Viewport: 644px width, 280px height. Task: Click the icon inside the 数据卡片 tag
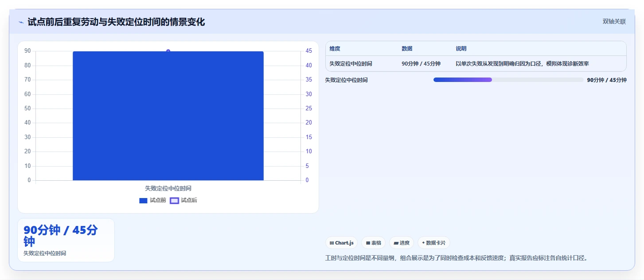point(423,243)
